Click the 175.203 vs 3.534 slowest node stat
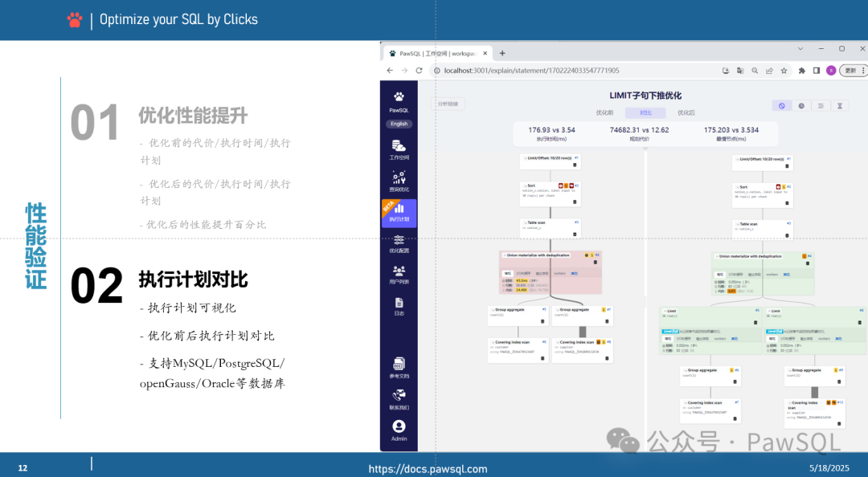 (731, 133)
